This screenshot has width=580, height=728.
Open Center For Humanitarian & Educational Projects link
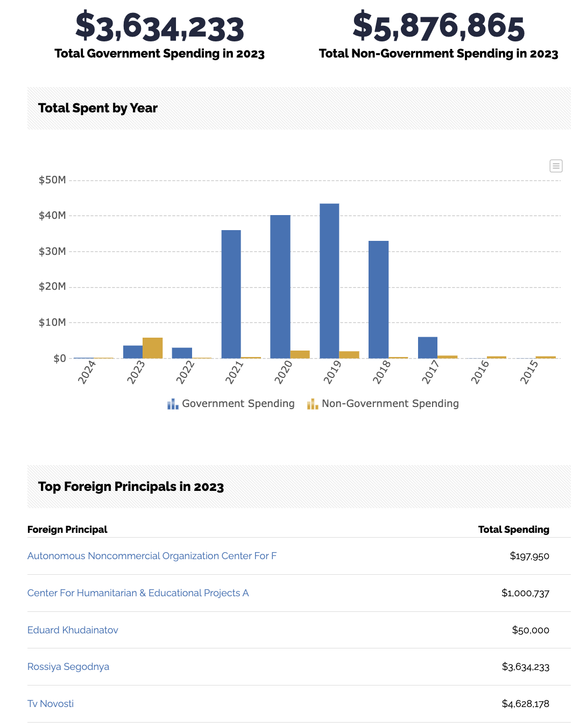click(138, 593)
